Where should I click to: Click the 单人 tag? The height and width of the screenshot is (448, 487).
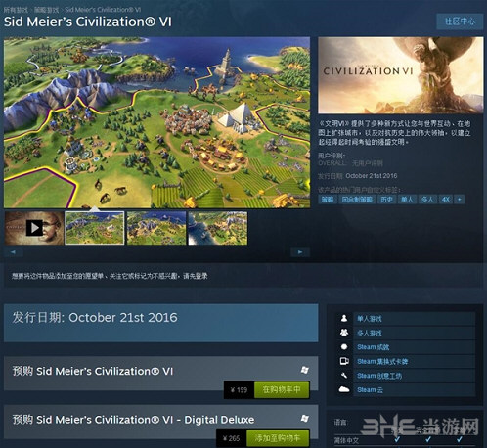point(407,200)
